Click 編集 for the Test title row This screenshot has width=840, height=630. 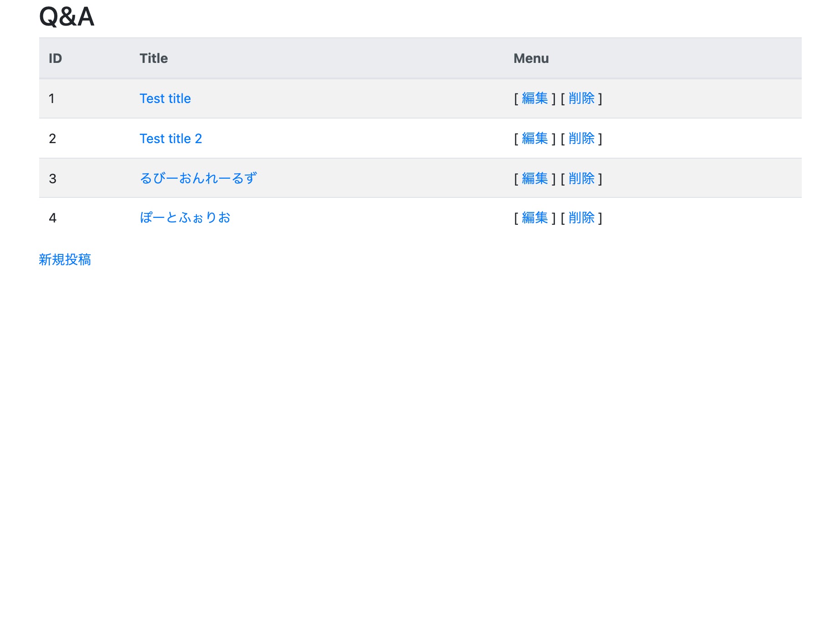coord(534,98)
